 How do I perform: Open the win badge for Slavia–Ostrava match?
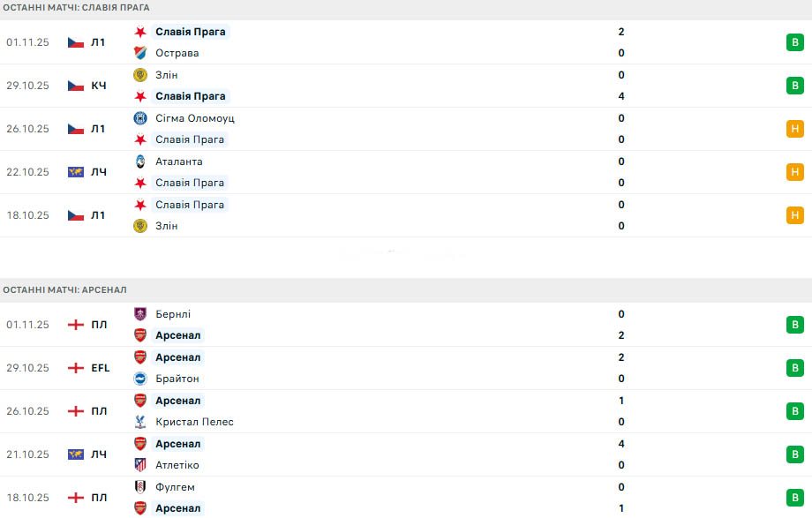(x=795, y=42)
